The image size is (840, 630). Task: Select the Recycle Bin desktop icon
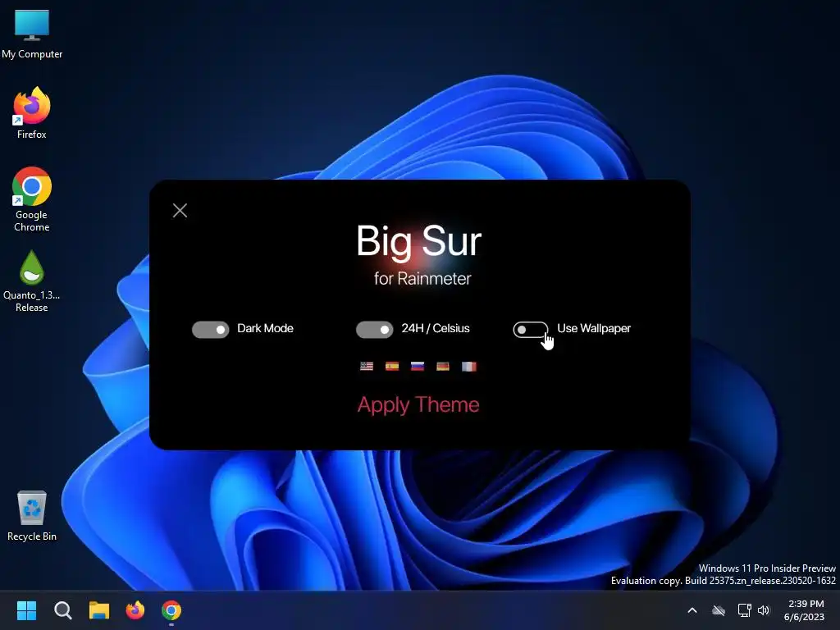click(32, 515)
